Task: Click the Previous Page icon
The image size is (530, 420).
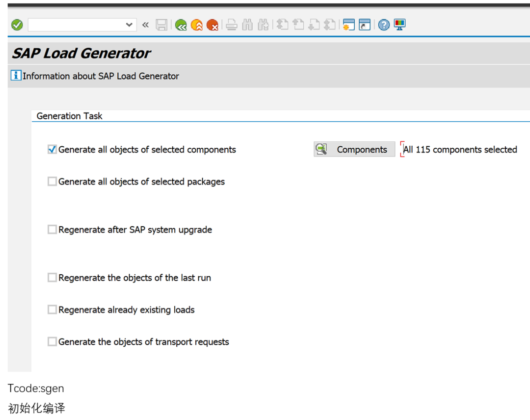Action: (298, 25)
